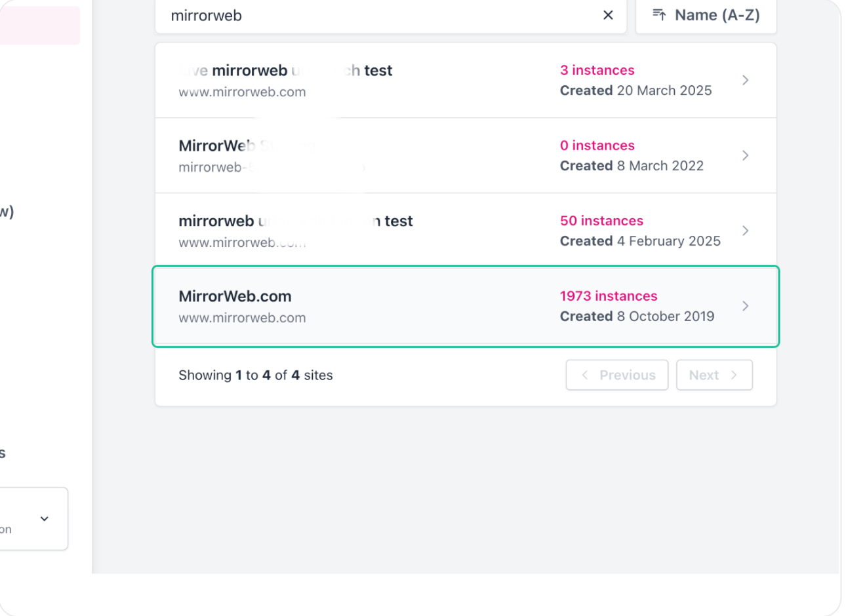The height and width of the screenshot is (616, 846).
Task: Clear the mirrorweb search text
Action: (x=608, y=15)
